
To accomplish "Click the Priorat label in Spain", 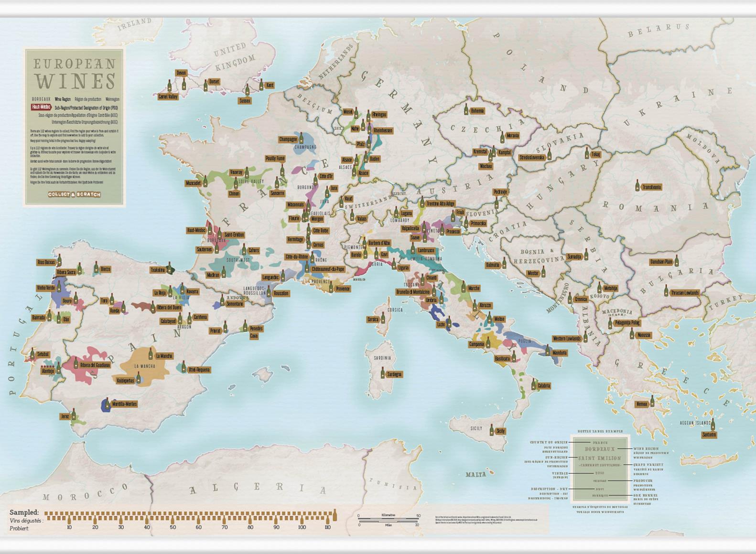I will click(215, 330).
